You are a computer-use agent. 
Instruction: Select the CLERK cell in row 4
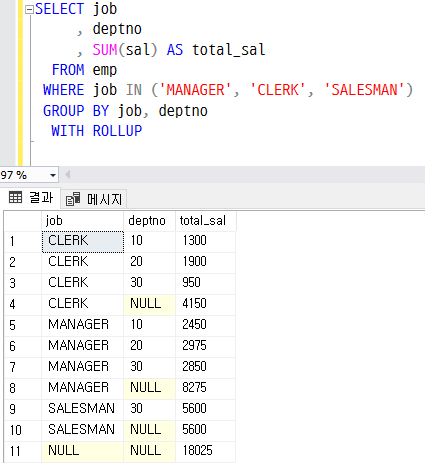pyautogui.click(x=82, y=304)
